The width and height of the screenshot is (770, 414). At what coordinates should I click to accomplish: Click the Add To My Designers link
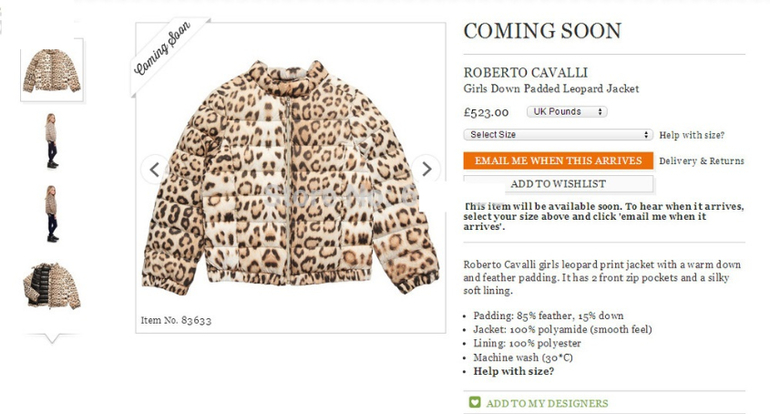tap(547, 404)
